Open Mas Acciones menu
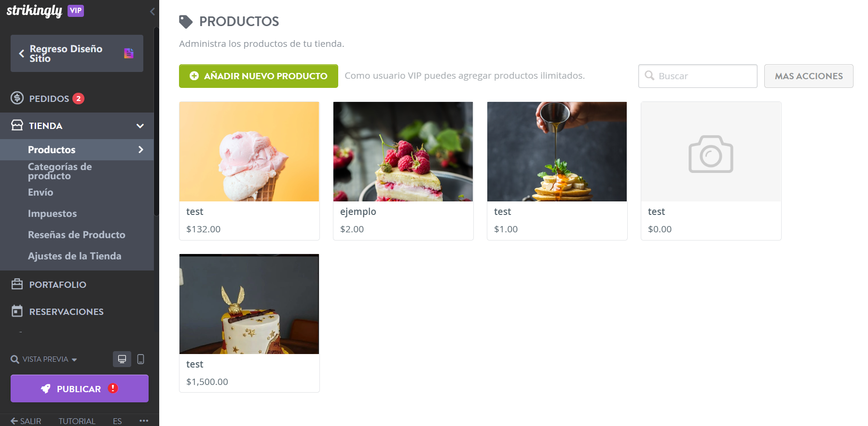This screenshot has height=426, width=868. coord(809,76)
